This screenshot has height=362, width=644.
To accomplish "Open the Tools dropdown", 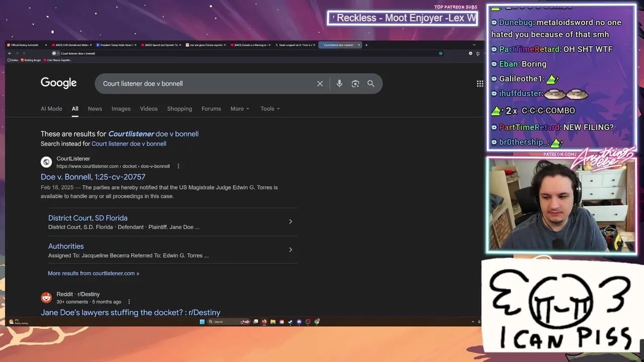I will click(270, 109).
